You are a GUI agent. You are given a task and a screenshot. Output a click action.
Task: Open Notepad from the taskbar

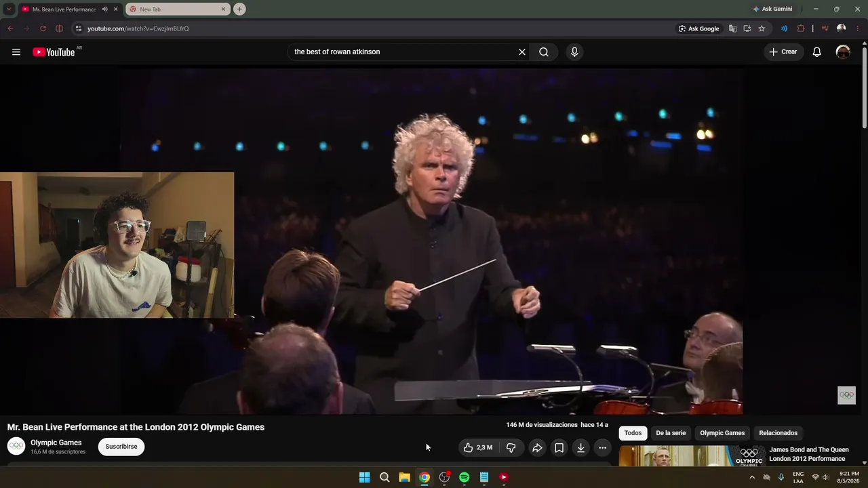point(484,477)
